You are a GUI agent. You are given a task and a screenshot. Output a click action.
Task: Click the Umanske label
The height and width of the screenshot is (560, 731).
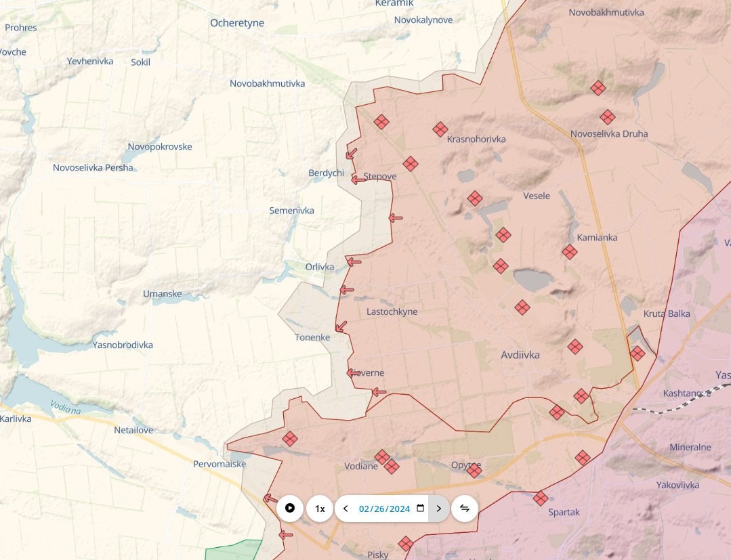(x=162, y=294)
